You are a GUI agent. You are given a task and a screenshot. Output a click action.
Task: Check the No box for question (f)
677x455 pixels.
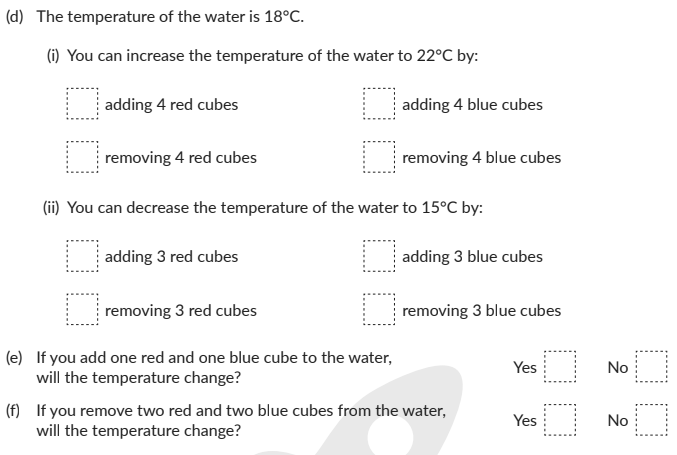coord(651,420)
